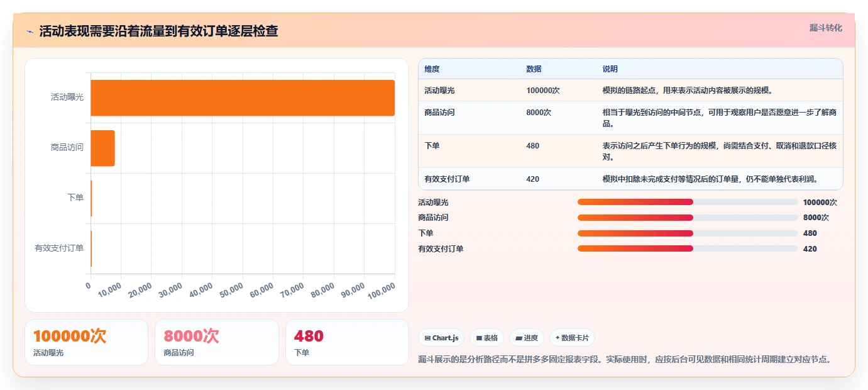
Task: Click the 480 value in the table
Action: [532, 146]
